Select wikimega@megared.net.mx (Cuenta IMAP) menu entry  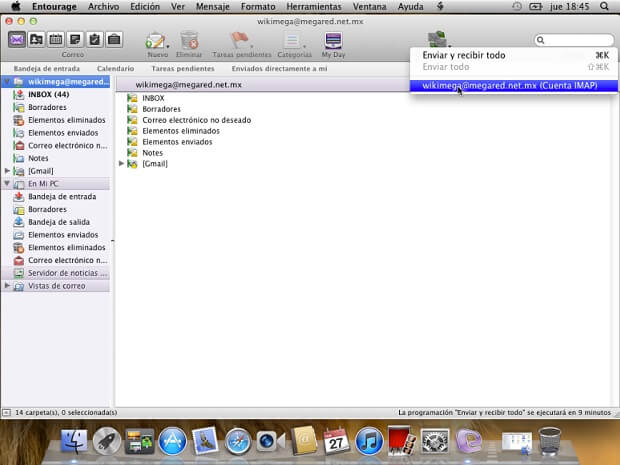[x=514, y=85]
